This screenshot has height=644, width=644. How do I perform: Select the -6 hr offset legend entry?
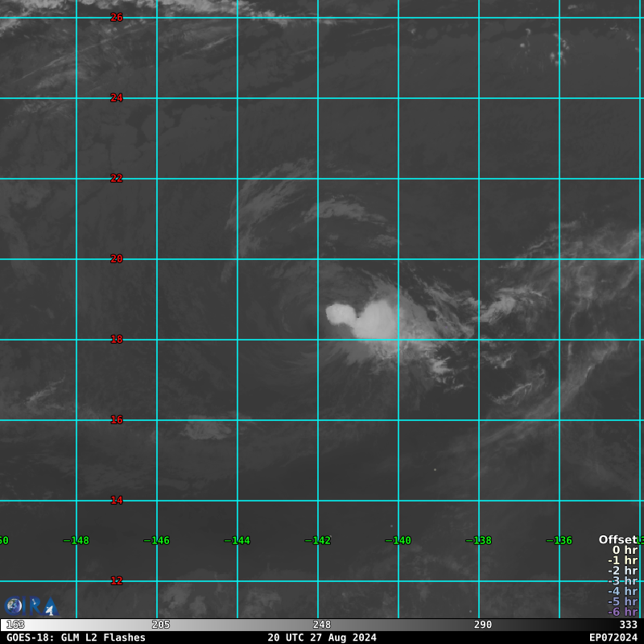[622, 612]
